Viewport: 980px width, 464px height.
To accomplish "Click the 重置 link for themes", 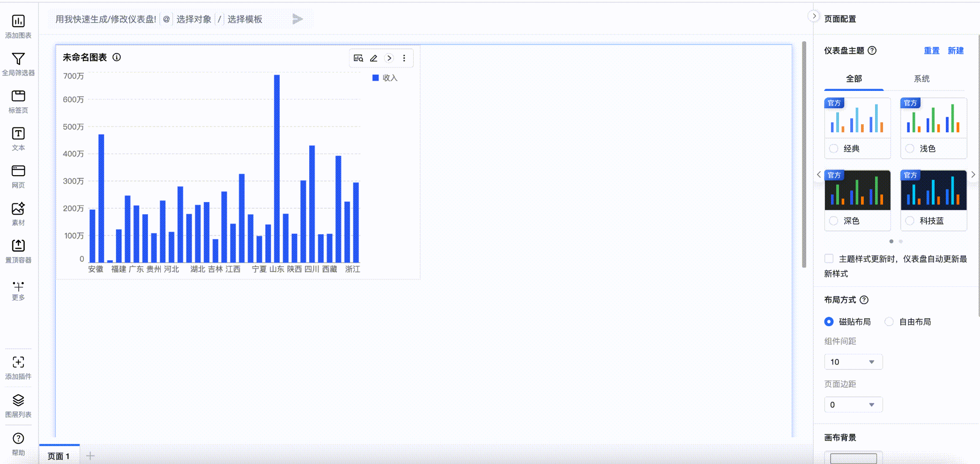I will [931, 51].
